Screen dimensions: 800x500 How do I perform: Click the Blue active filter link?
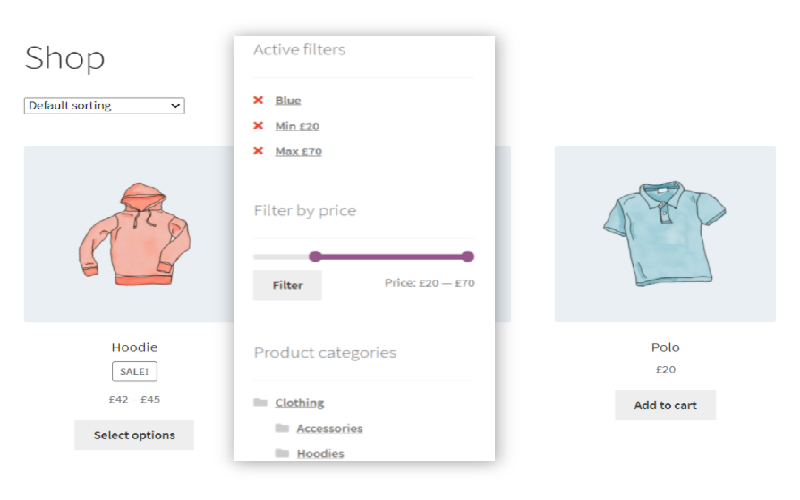288,100
